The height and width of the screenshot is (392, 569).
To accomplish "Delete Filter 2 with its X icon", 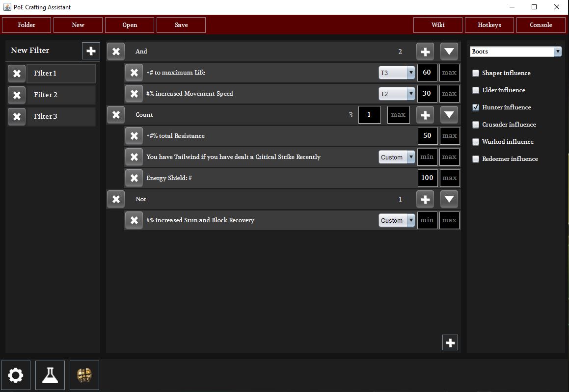I will [x=17, y=95].
